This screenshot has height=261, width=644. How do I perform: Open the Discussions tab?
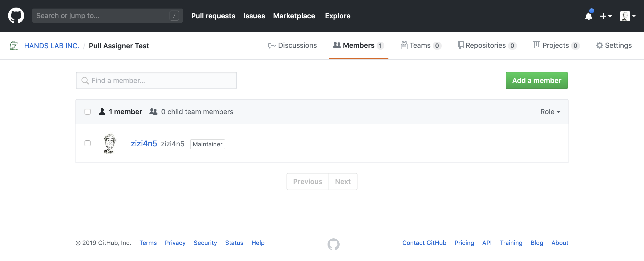click(x=292, y=45)
